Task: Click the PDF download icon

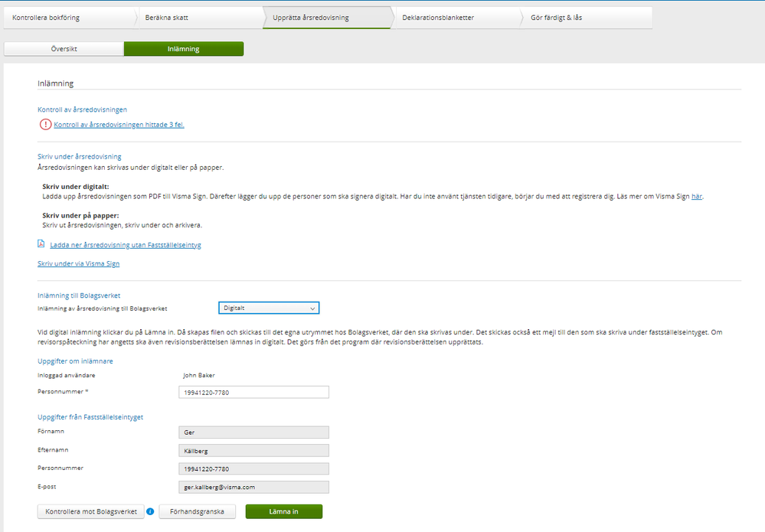Action: pyautogui.click(x=41, y=244)
